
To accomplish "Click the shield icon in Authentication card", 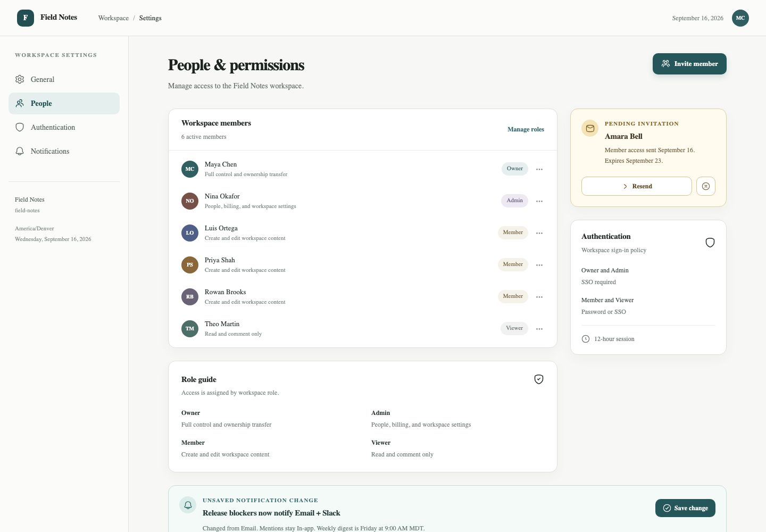I will (x=710, y=243).
